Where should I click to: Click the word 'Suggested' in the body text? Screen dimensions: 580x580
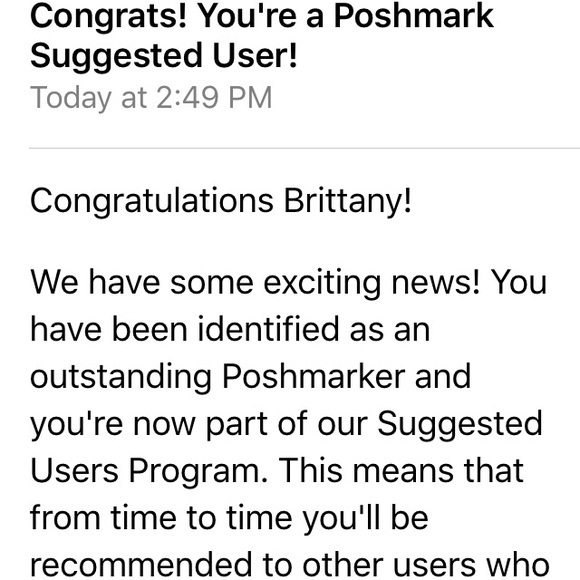point(460,424)
